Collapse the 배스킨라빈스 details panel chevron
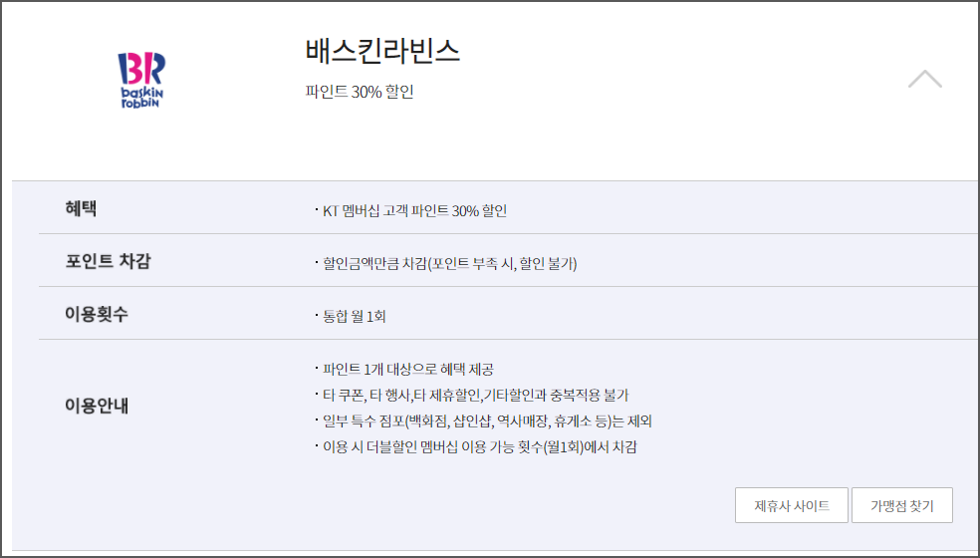 924,79
